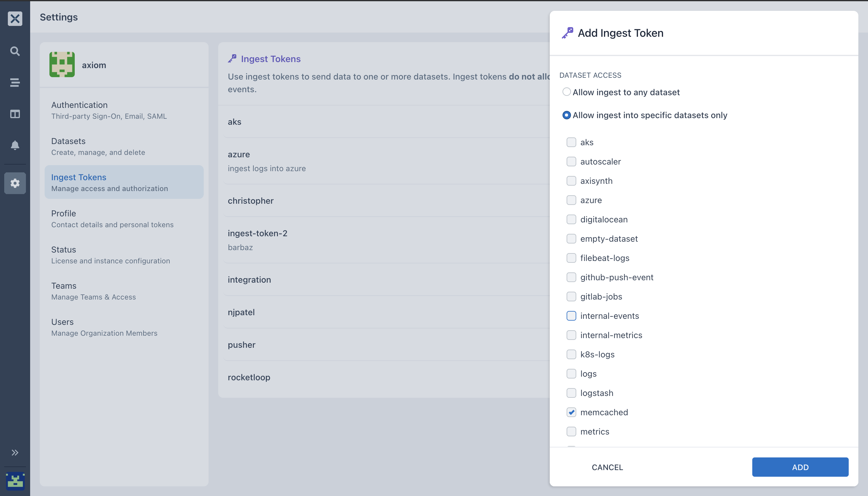This screenshot has height=496, width=868.
Task: Open the search magnifier icon
Action: click(15, 51)
